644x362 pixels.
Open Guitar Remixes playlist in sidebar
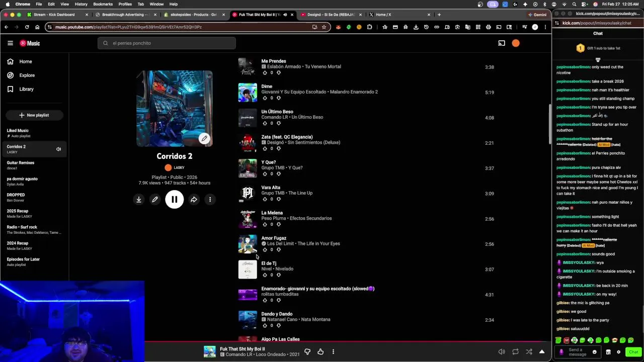[x=34, y=165]
